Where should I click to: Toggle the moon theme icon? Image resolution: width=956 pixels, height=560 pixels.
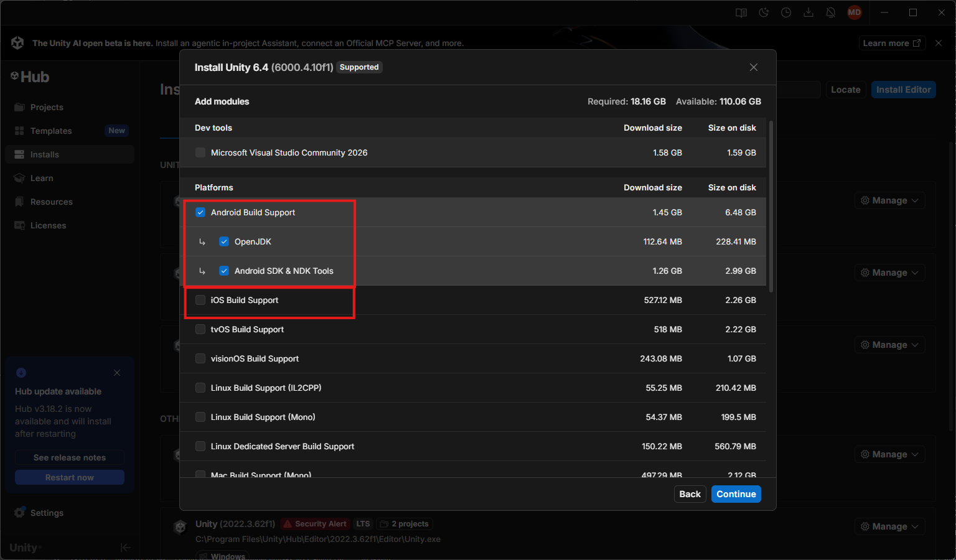tap(764, 12)
